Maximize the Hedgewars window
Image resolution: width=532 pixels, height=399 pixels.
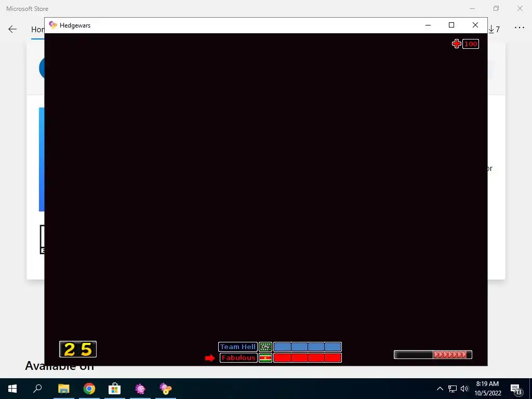(451, 25)
